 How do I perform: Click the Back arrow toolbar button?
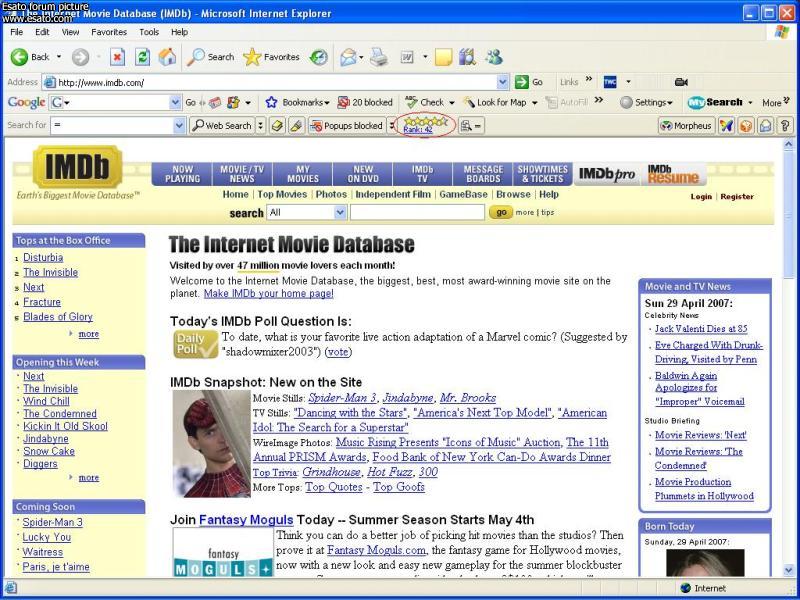pyautogui.click(x=30, y=57)
